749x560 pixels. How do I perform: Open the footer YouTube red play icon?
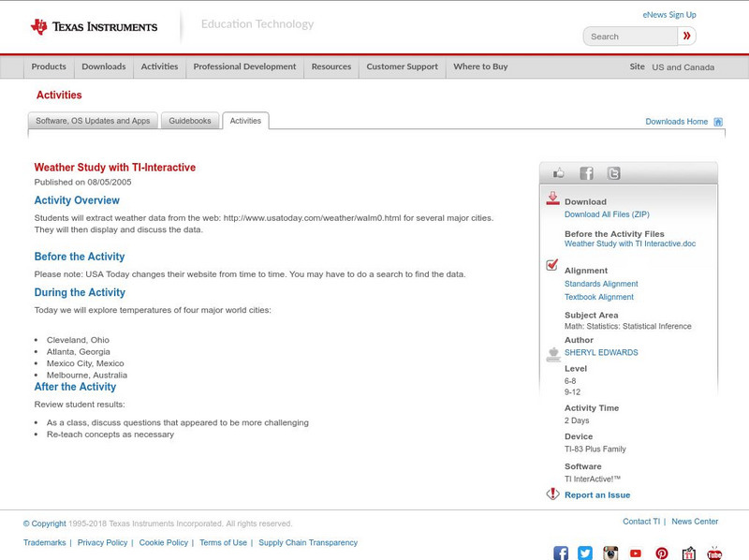click(636, 553)
